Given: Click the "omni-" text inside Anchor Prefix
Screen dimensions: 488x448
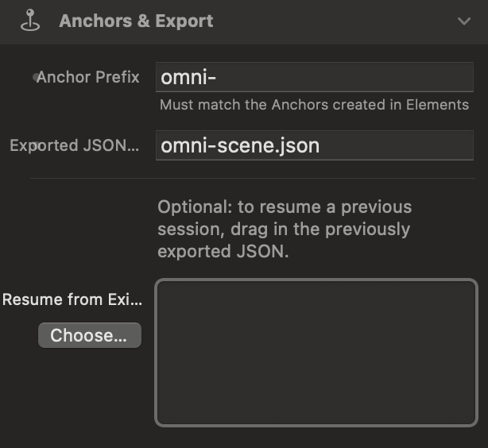Looking at the screenshot, I should click(x=188, y=78).
